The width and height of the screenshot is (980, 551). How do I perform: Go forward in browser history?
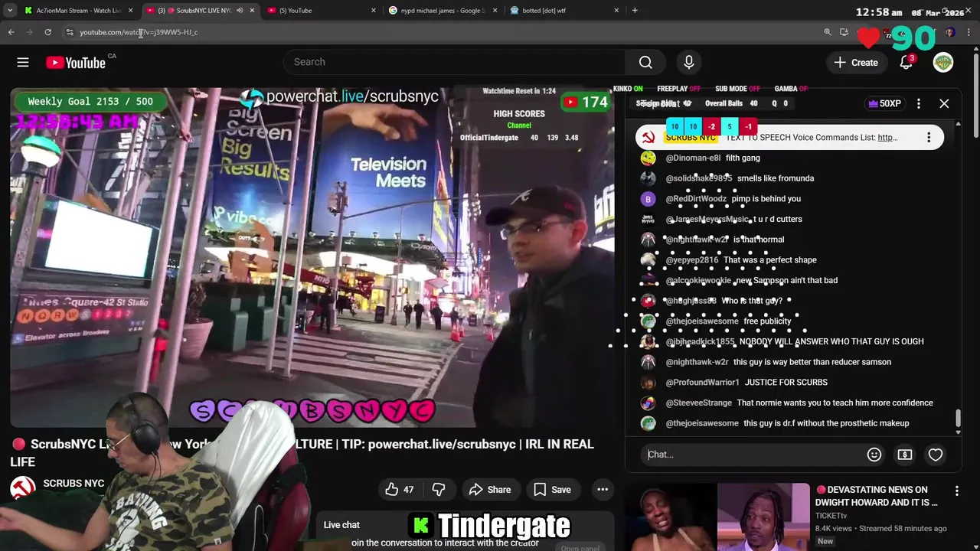click(x=29, y=32)
